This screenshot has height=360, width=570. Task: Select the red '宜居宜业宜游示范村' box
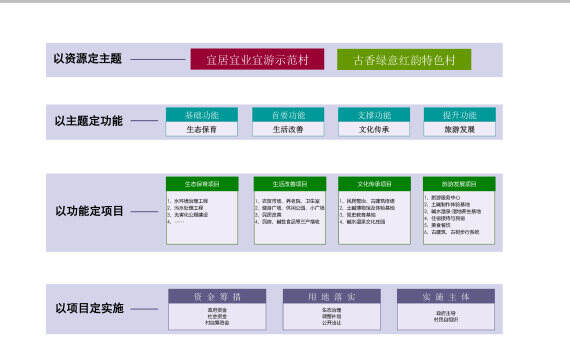(257, 59)
